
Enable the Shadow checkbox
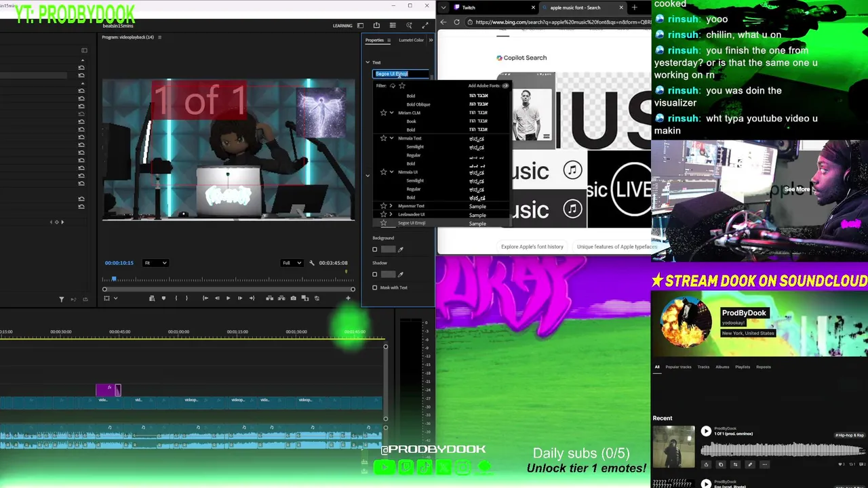pos(374,274)
